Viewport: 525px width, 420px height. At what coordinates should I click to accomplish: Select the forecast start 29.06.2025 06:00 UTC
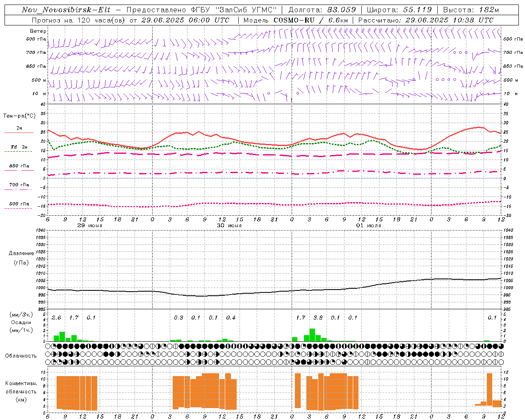pyautogui.click(x=185, y=20)
